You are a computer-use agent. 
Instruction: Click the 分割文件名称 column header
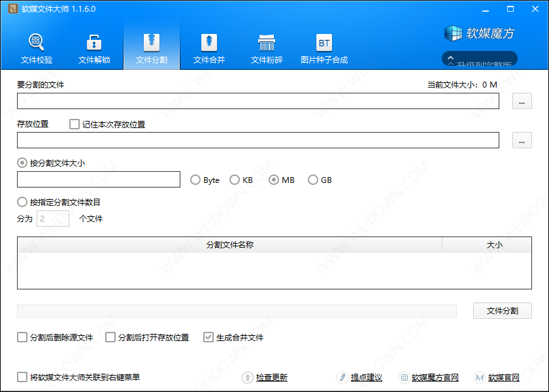[229, 244]
